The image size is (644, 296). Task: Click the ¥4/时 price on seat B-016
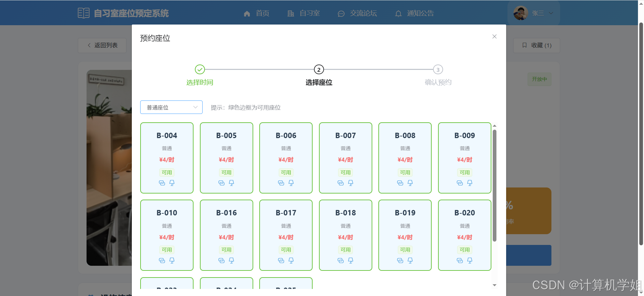click(x=226, y=237)
